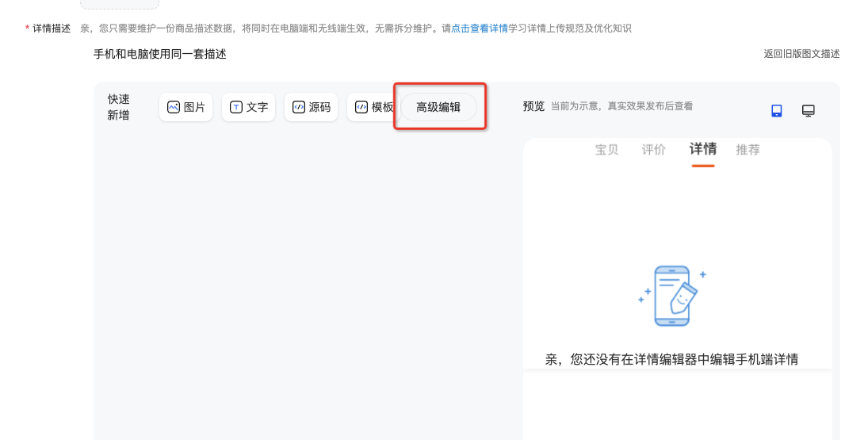Open the 点击查看详情 link
Viewport: 868px width, 440px height.
(x=480, y=29)
